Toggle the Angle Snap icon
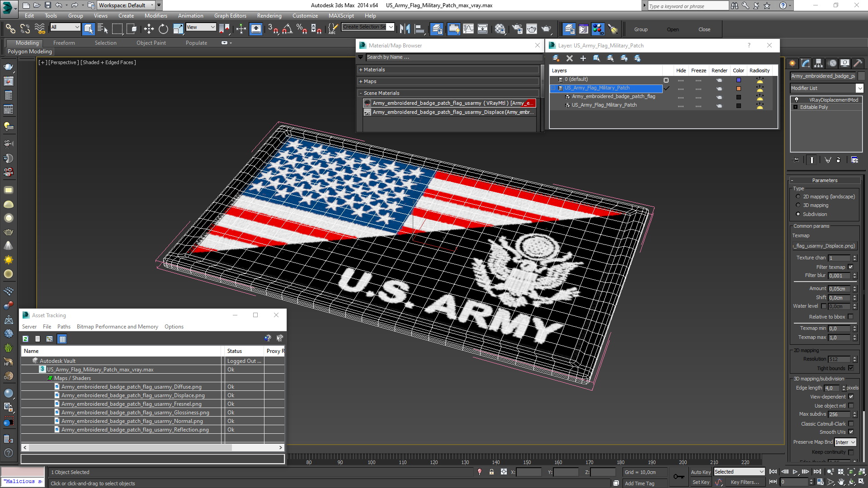Viewport: 868px width, 488px height. 287,29
